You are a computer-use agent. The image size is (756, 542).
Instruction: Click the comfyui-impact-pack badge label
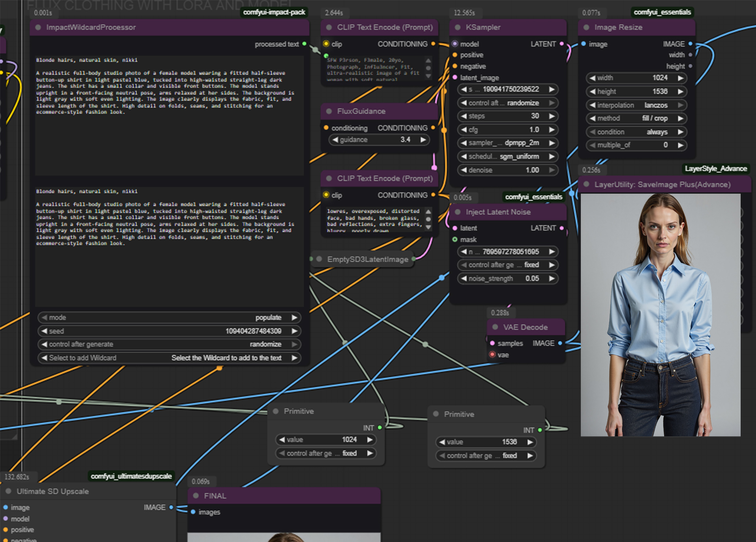click(274, 12)
